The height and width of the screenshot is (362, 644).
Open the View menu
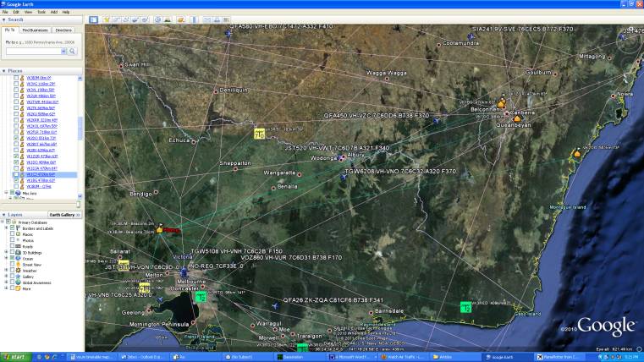(x=28, y=12)
